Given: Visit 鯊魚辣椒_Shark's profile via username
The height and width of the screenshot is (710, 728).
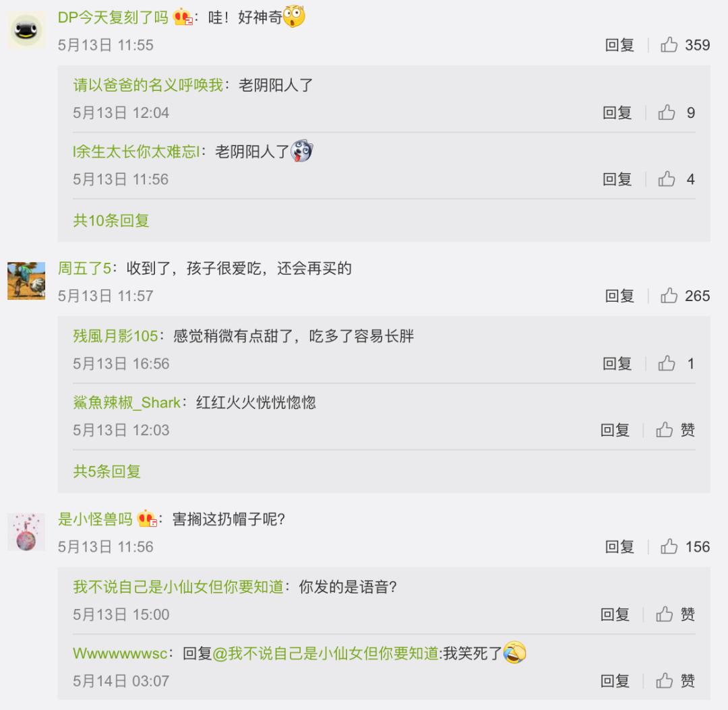Looking at the screenshot, I should pos(127,402).
